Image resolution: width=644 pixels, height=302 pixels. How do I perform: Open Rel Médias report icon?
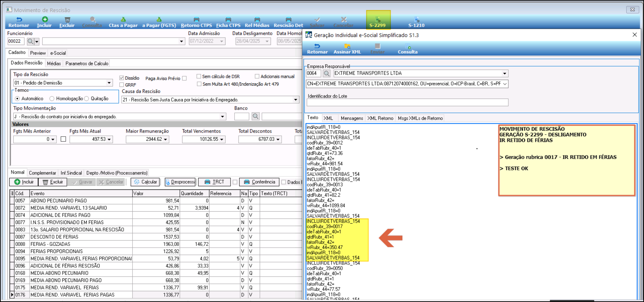pyautogui.click(x=257, y=22)
